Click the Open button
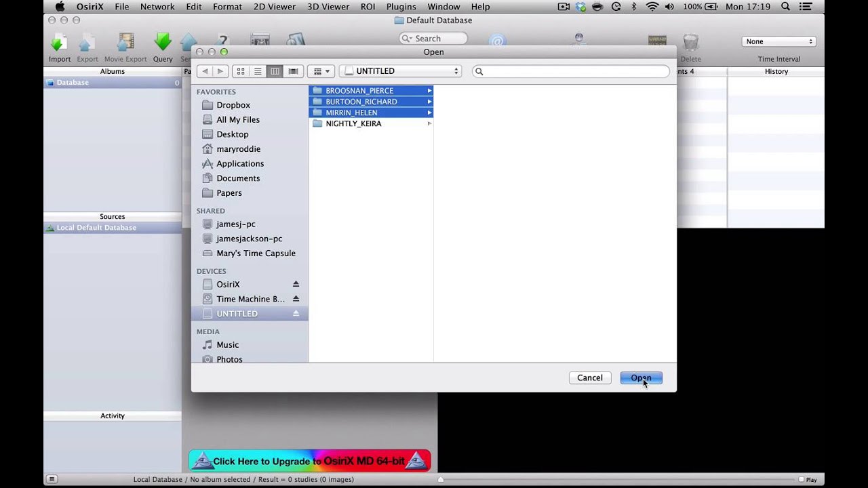The height and width of the screenshot is (488, 868). (641, 378)
